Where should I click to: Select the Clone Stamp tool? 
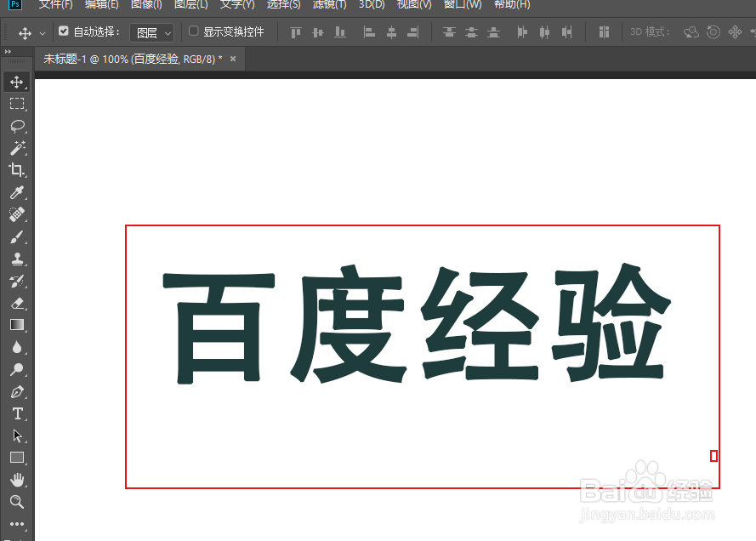click(17, 259)
